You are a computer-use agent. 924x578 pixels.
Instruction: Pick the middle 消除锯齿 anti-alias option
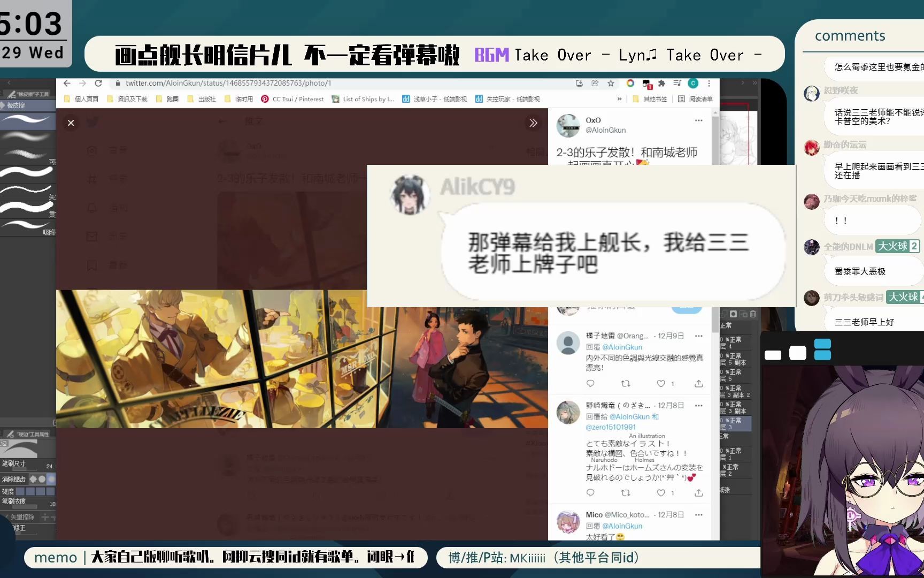(42, 479)
